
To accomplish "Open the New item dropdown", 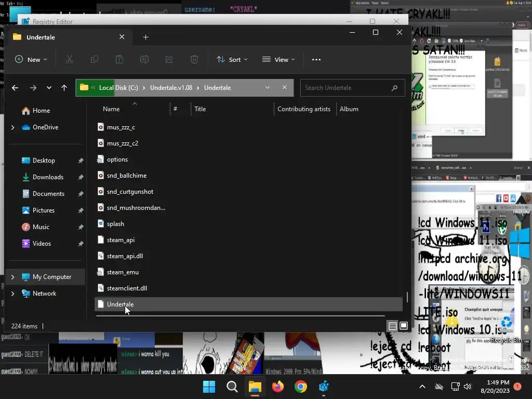I will [31, 59].
